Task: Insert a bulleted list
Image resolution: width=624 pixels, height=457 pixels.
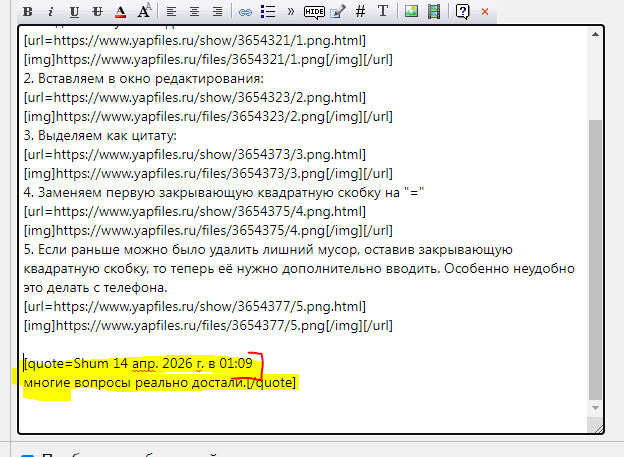Action: pyautogui.click(x=268, y=12)
